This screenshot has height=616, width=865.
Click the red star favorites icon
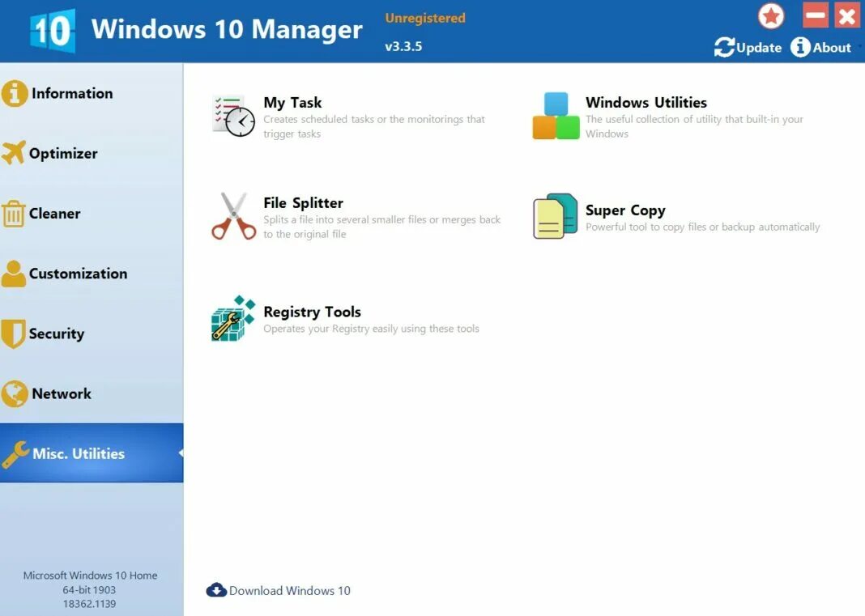click(x=771, y=16)
